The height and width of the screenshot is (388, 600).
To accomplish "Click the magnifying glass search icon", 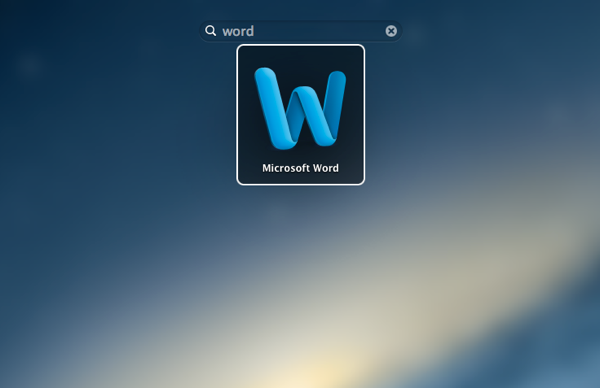I will [210, 31].
